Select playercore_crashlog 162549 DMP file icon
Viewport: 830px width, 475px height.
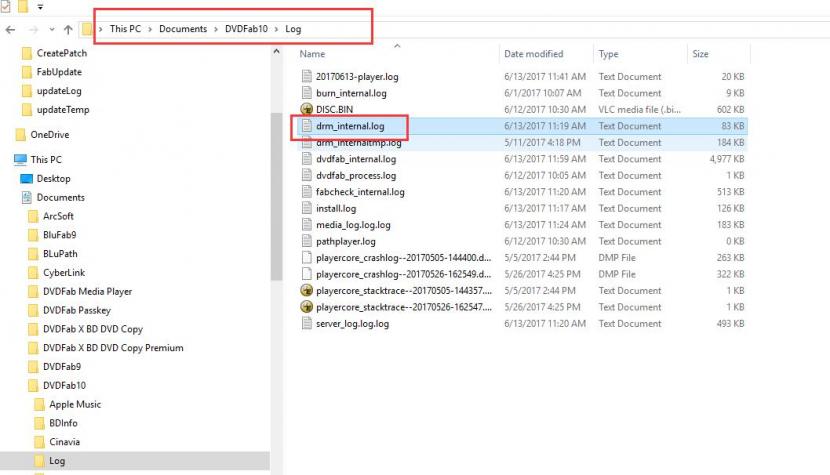pyautogui.click(x=306, y=274)
